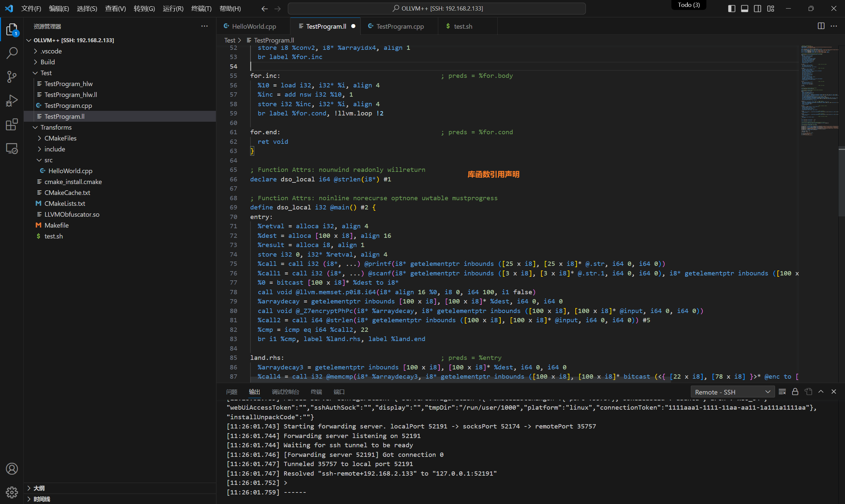
Task: Open the 查看(V) menu
Action: point(116,9)
